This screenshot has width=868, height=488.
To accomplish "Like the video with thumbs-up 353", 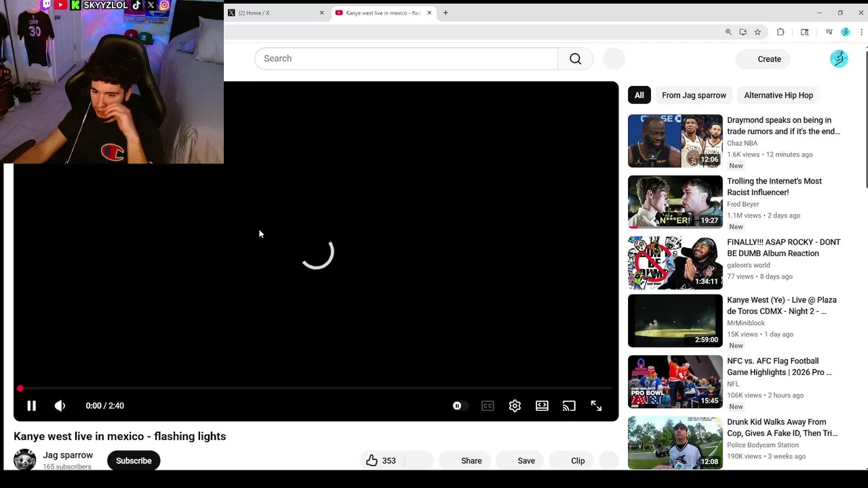I will (x=381, y=461).
